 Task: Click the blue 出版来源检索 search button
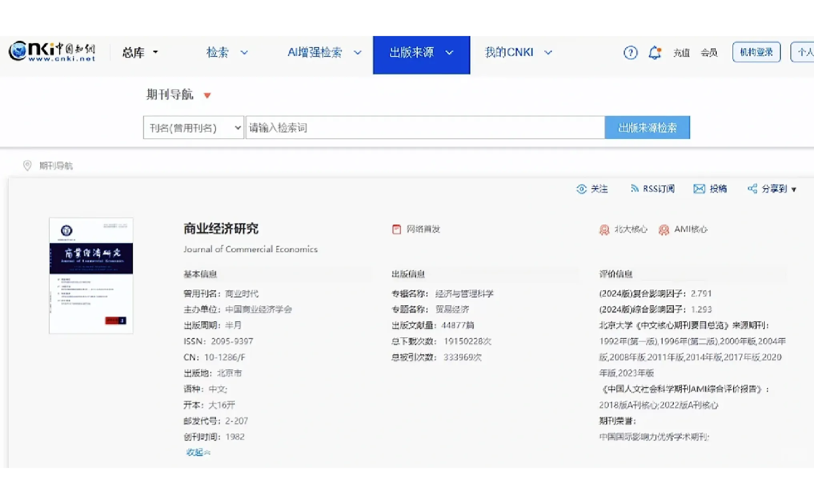coord(648,127)
